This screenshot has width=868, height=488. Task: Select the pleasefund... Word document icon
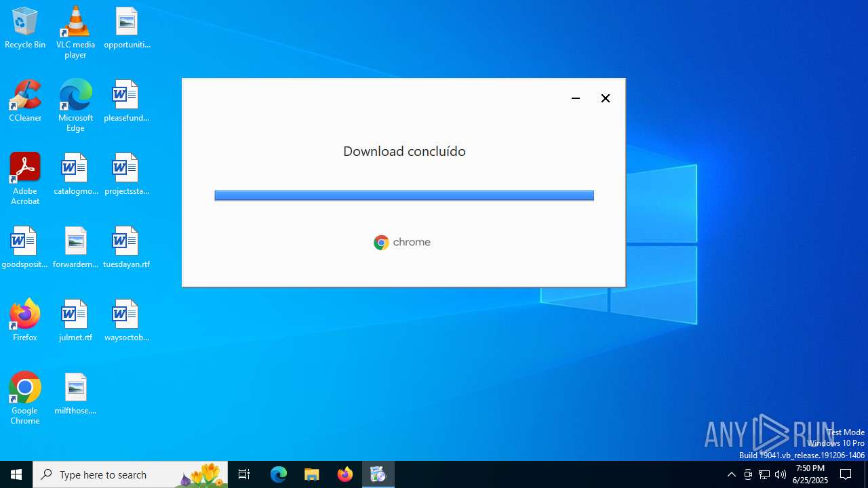click(127, 101)
